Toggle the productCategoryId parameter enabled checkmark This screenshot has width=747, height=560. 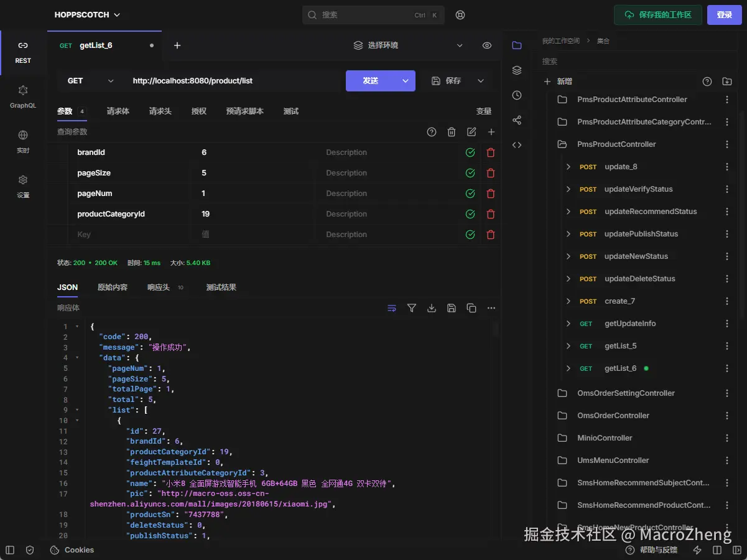(470, 214)
